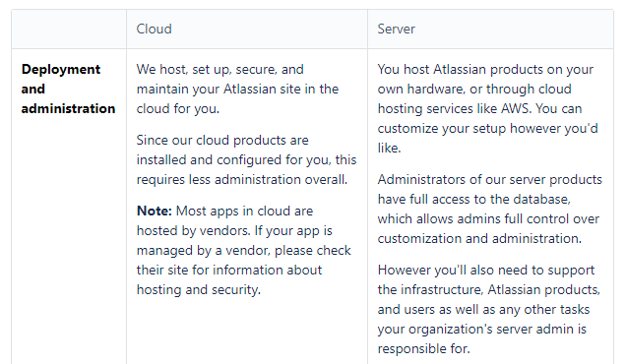This screenshot has height=364, width=626.
Task: Click paragraph starting 'Administrators of our server products'
Action: point(490,210)
